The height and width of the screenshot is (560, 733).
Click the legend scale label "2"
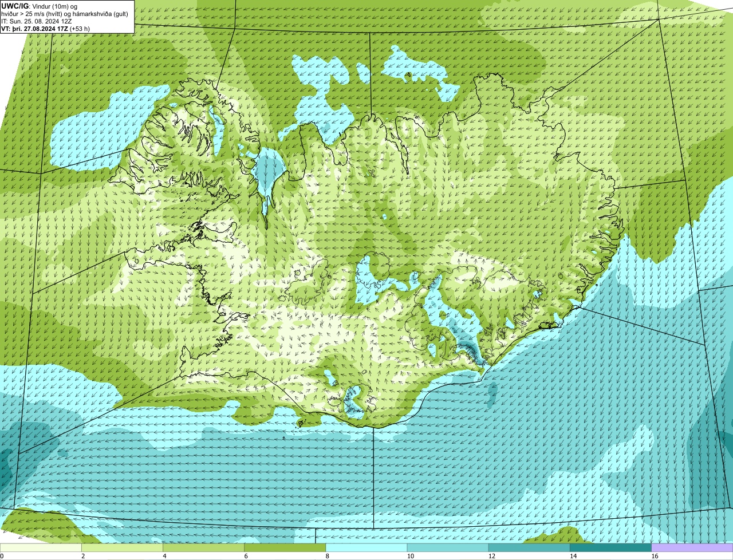[83, 556]
